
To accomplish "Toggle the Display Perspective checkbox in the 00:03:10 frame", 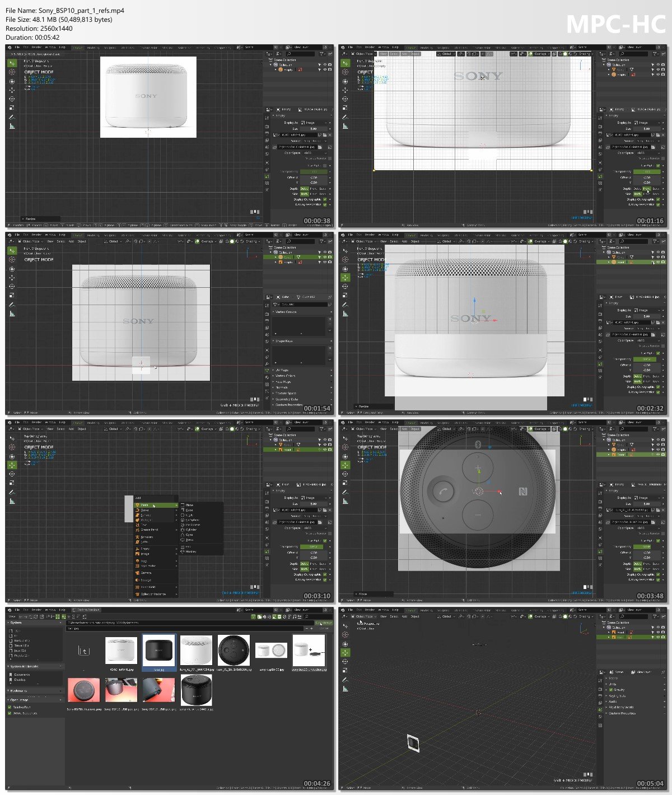I will coord(325,580).
